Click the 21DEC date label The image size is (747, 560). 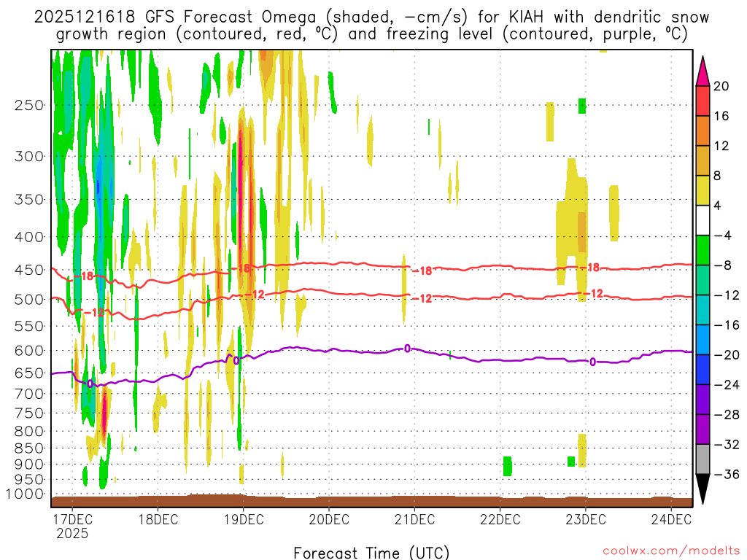[414, 519]
